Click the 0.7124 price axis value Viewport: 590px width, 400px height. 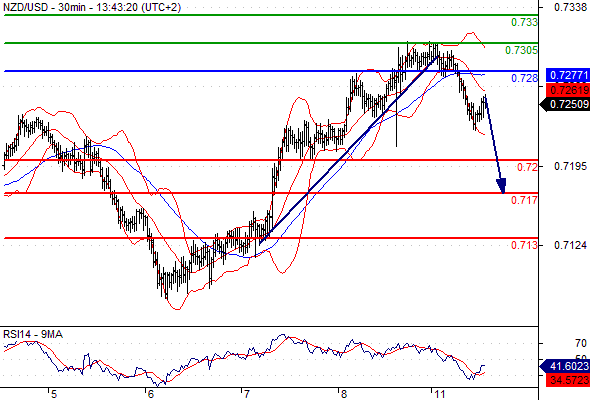click(570, 245)
